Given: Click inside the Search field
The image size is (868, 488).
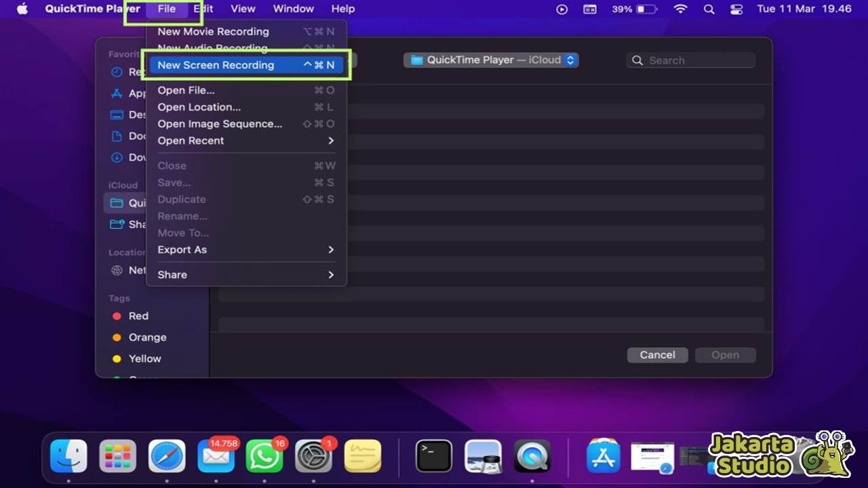Looking at the screenshot, I should [x=690, y=60].
